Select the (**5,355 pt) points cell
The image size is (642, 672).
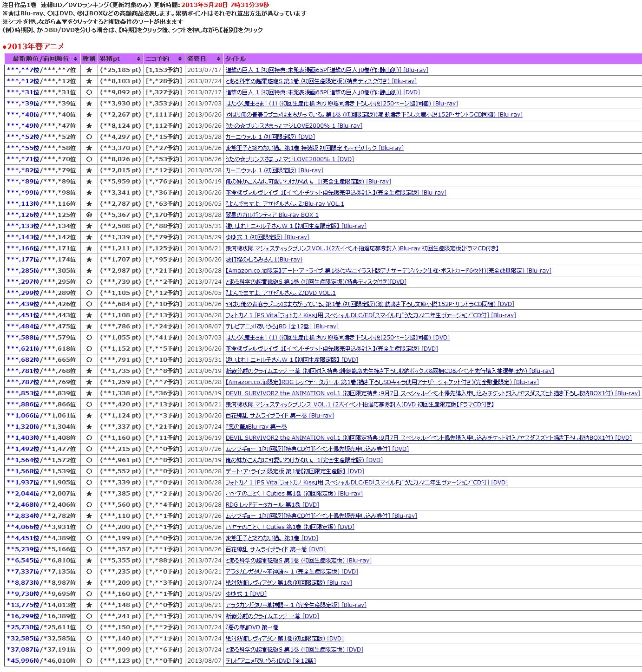pyautogui.click(x=120, y=561)
